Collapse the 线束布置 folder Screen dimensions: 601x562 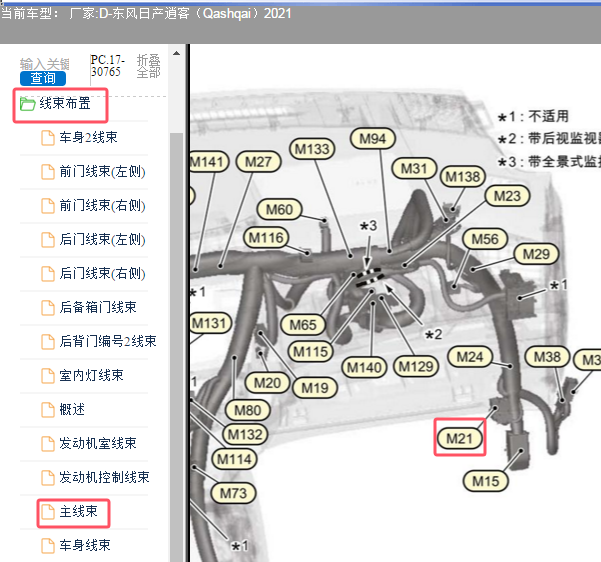pyautogui.click(x=65, y=104)
